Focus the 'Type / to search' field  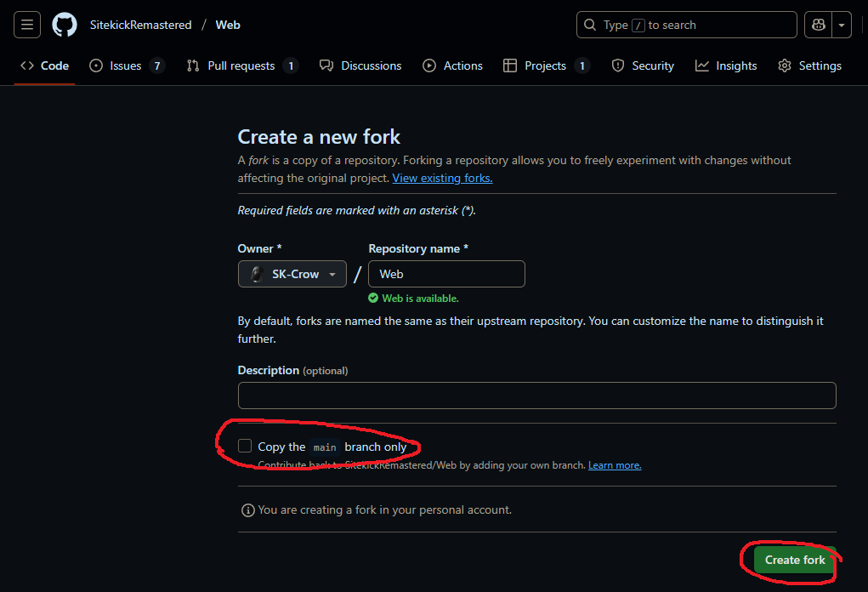(686, 25)
